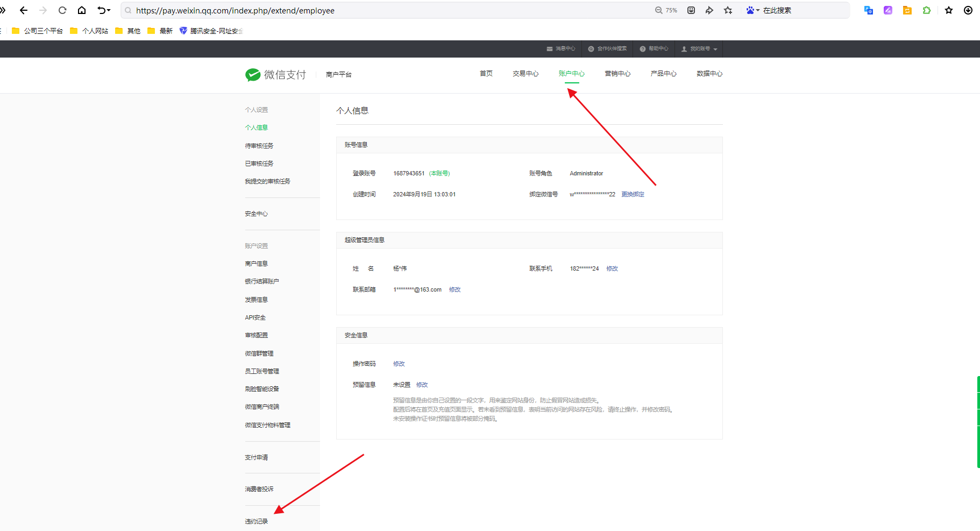Click the smiley face icon in address bar
The height and width of the screenshot is (531, 980).
coord(691,10)
